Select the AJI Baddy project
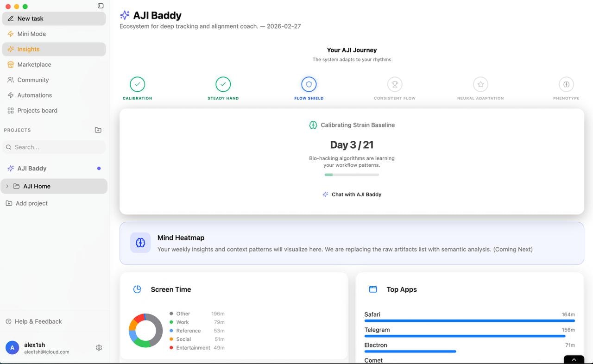Image resolution: width=593 pixels, height=364 pixels. [x=54, y=168]
